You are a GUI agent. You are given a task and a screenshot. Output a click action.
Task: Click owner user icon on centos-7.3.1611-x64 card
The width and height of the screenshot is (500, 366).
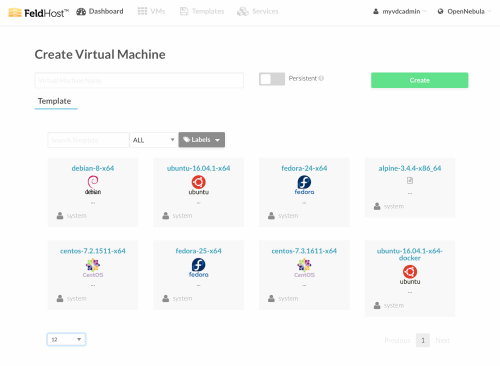271,298
